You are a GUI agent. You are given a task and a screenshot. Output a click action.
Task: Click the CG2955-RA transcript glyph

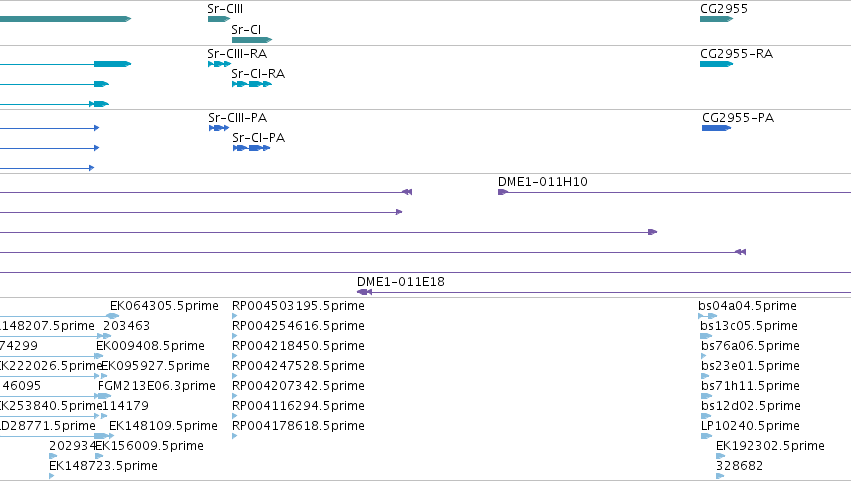716,64
